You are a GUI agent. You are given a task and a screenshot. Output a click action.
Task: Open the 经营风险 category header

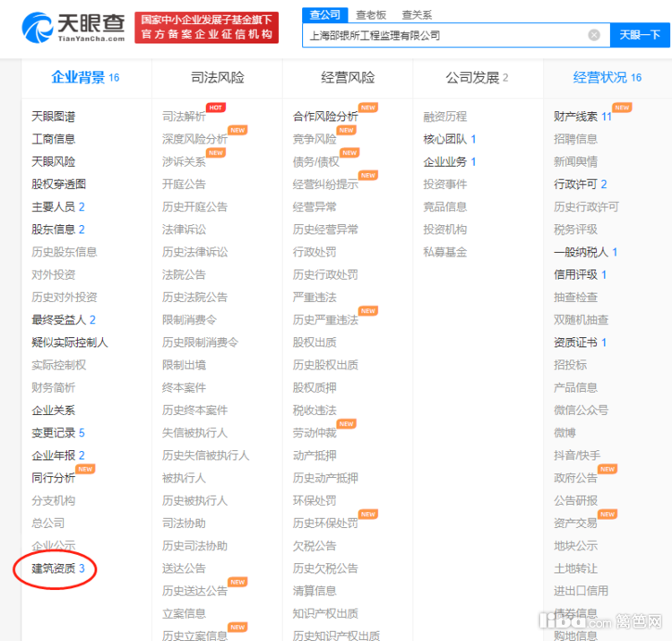pyautogui.click(x=348, y=78)
